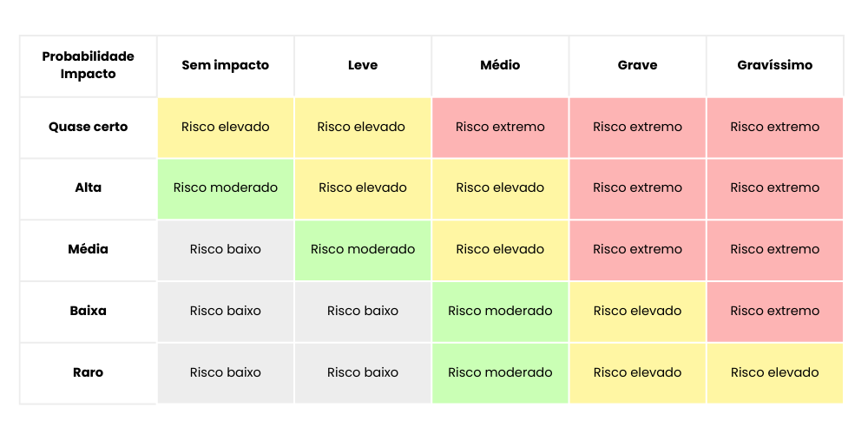Click the "Probabilidade Impacto" corner header cell

coord(88,65)
